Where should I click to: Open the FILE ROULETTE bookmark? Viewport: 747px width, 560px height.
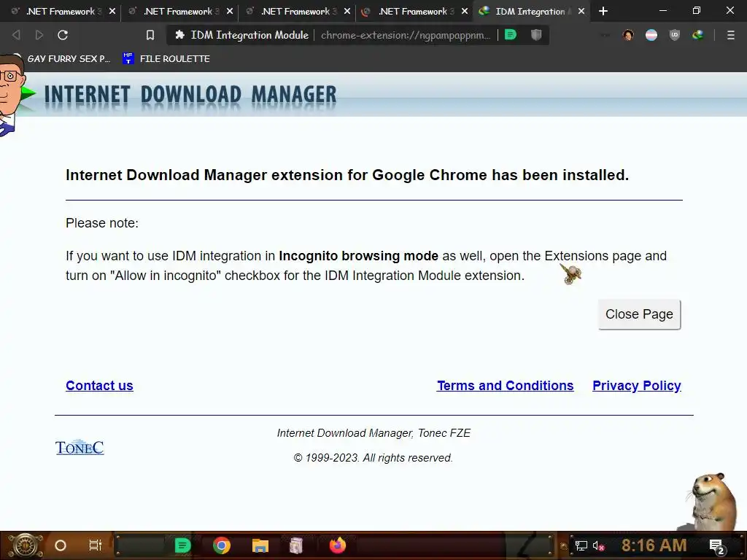[x=166, y=58]
